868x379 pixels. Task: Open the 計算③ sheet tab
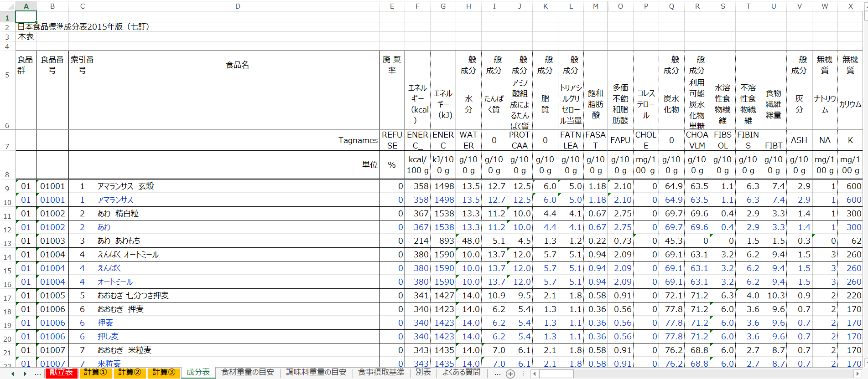(164, 373)
